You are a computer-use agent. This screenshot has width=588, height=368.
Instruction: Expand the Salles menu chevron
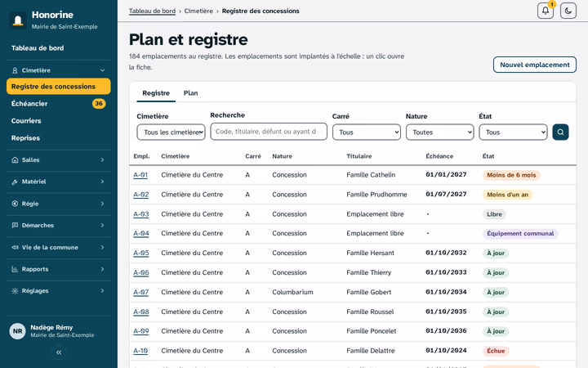coord(102,160)
